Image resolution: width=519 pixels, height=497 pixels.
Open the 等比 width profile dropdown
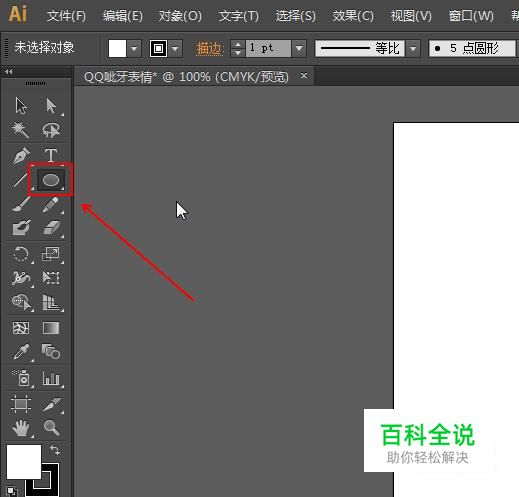[413, 49]
